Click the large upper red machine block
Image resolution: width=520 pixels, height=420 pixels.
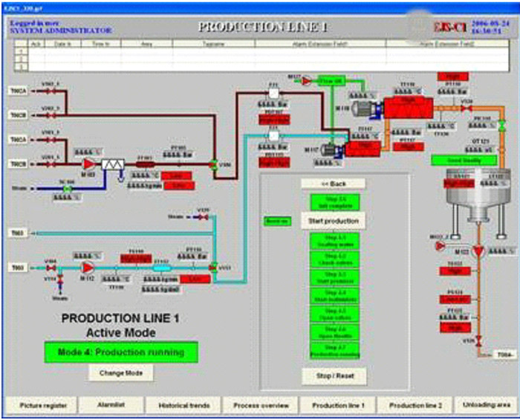pos(409,108)
